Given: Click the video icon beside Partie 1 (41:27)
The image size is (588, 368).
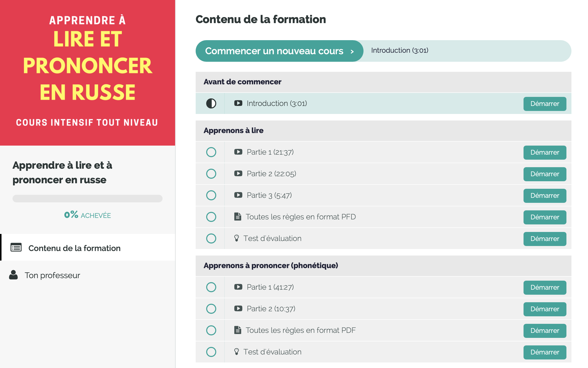Looking at the screenshot, I should coord(238,287).
